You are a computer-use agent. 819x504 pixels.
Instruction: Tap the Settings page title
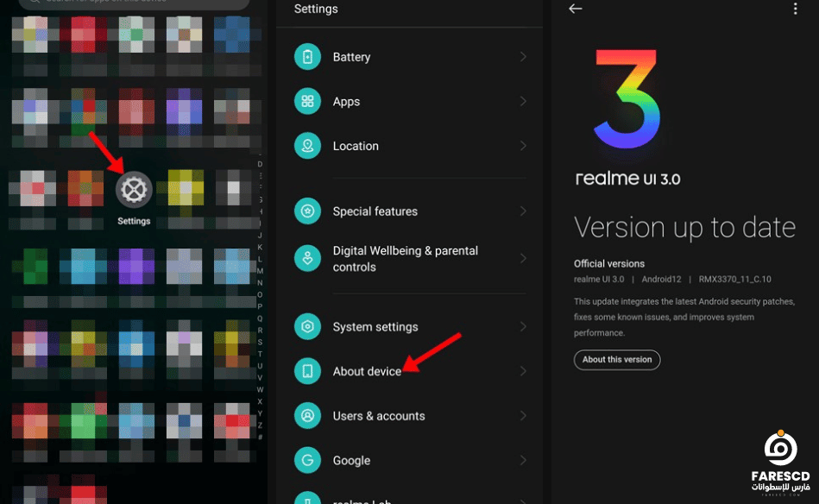tap(316, 9)
